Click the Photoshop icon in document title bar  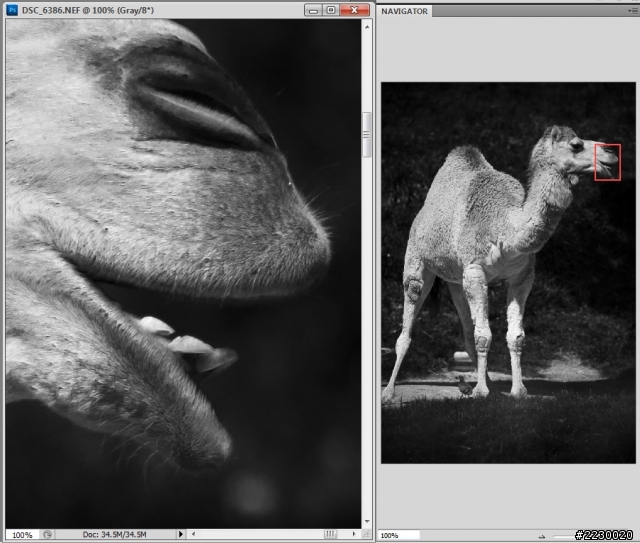(12, 10)
